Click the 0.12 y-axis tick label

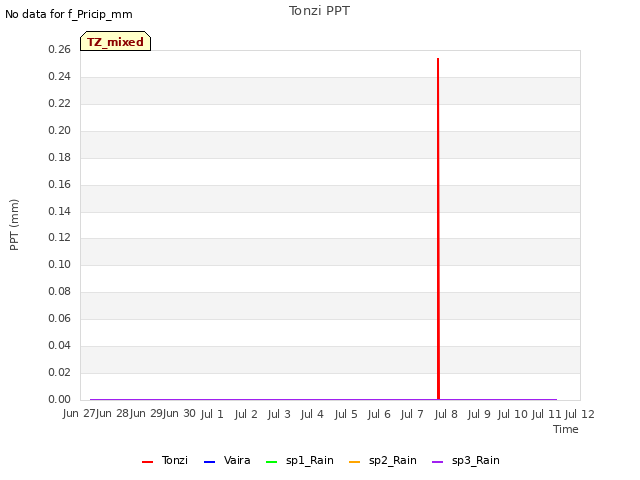[x=59, y=238]
